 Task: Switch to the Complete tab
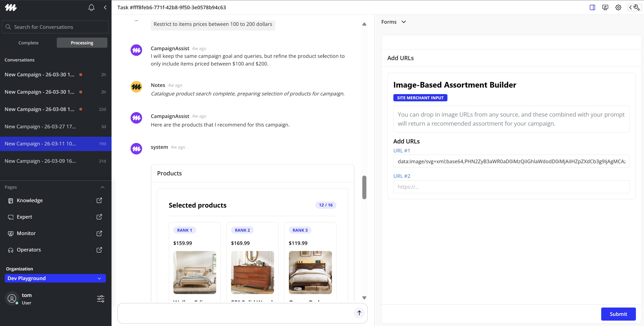29,43
